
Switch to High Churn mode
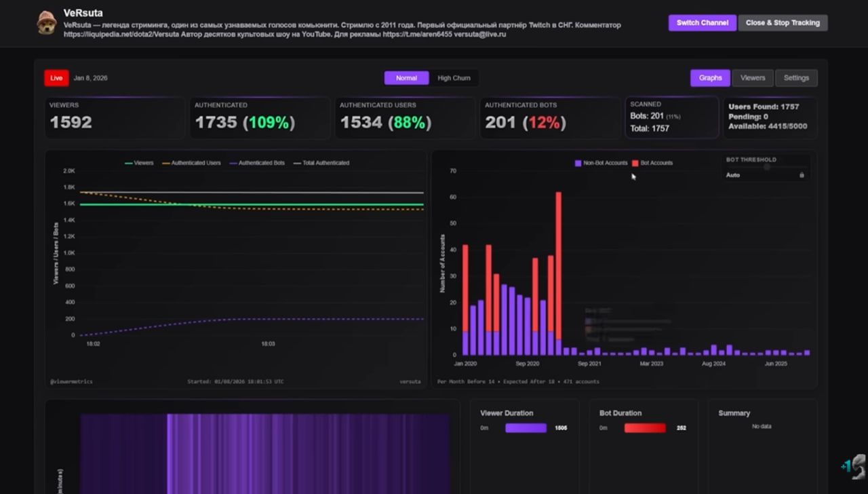(x=454, y=78)
